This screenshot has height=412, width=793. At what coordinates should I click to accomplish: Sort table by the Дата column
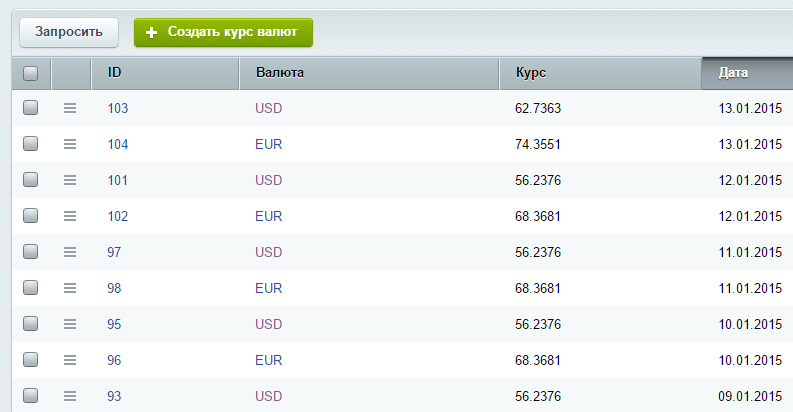746,73
